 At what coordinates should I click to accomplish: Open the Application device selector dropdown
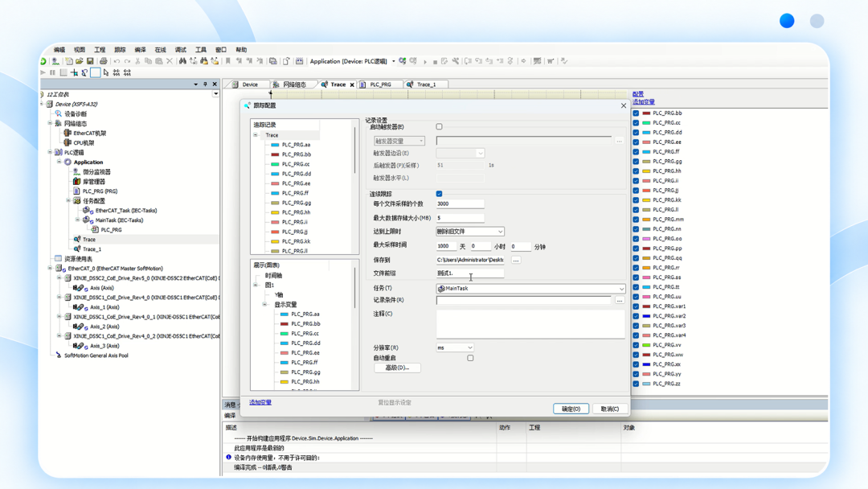click(394, 61)
